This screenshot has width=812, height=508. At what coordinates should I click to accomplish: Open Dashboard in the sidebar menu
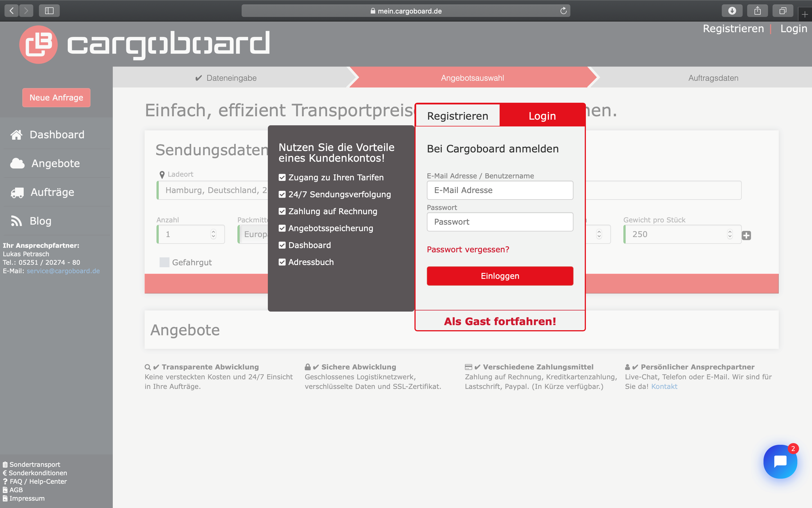[x=56, y=135]
